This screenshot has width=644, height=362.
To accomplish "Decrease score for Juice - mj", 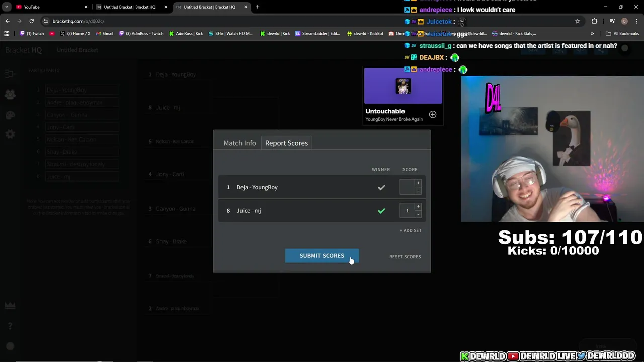I will click(x=418, y=214).
